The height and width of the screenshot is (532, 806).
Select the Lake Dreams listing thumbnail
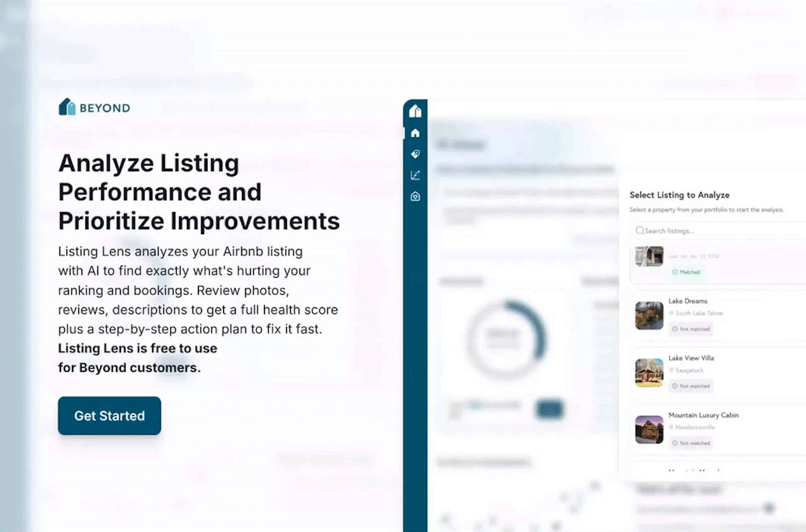(649, 316)
